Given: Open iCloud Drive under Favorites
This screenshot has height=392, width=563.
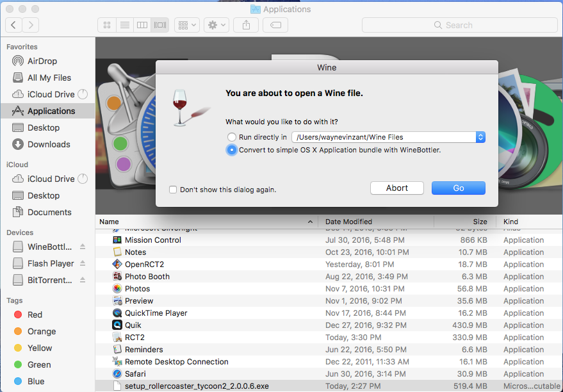Looking at the screenshot, I should [x=47, y=94].
